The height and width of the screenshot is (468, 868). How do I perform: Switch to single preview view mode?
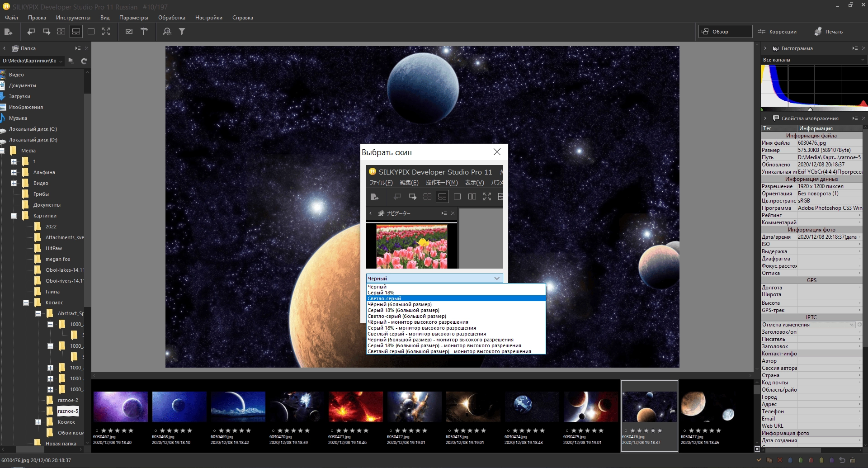(x=91, y=32)
